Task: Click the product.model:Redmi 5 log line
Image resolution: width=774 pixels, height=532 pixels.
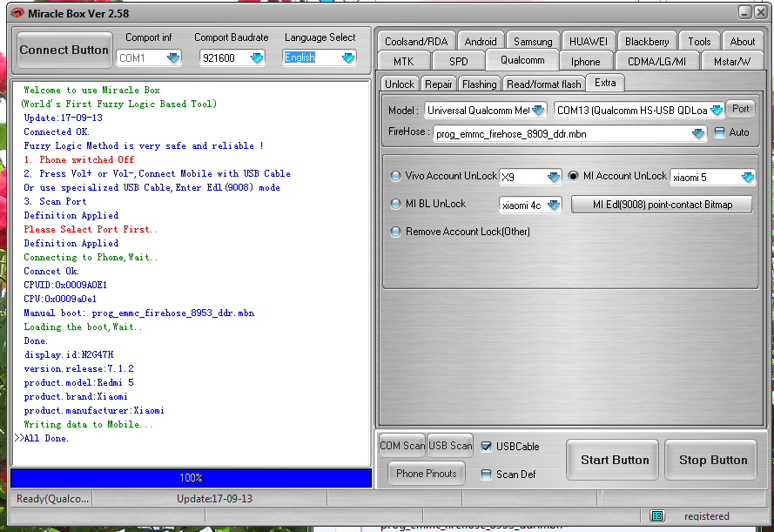Action: click(78, 382)
